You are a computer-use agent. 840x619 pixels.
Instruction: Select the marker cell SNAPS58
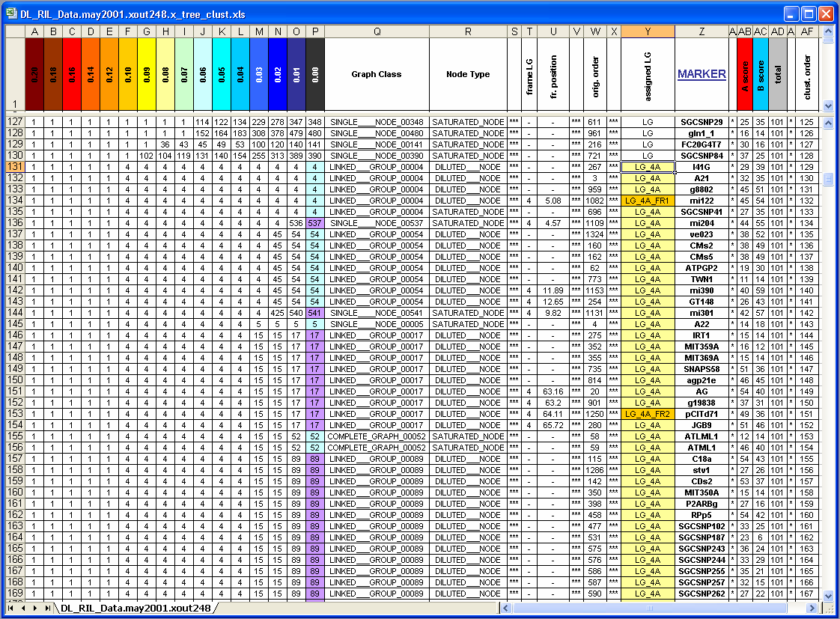pyautogui.click(x=701, y=369)
